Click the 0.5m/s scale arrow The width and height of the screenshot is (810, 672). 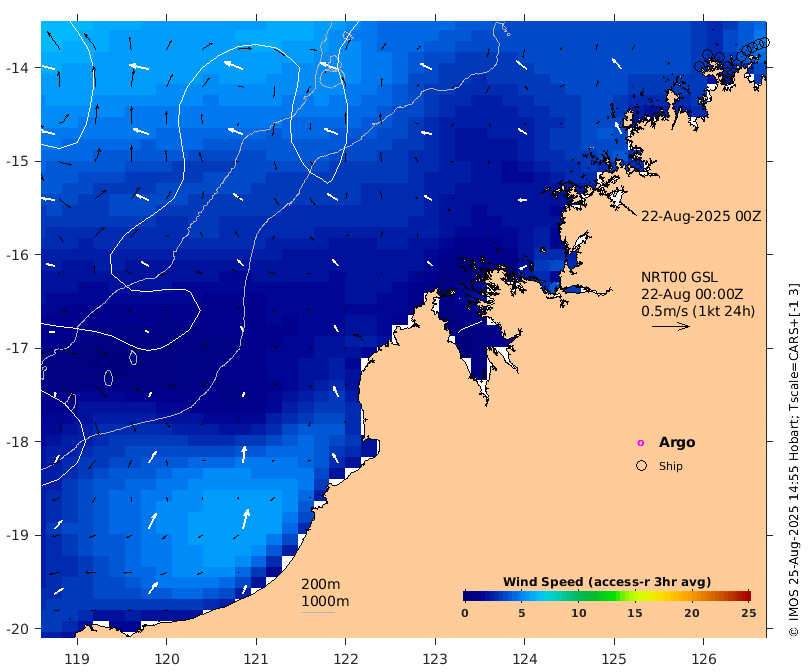point(671,326)
